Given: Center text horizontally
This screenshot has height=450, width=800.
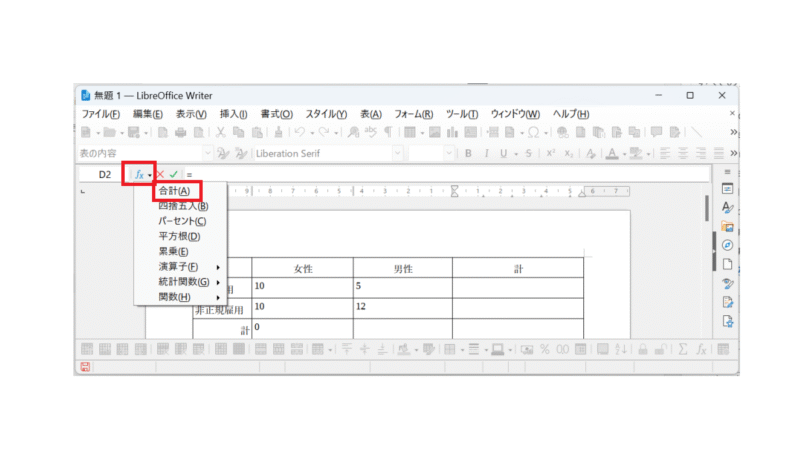Looking at the screenshot, I should coord(683,153).
